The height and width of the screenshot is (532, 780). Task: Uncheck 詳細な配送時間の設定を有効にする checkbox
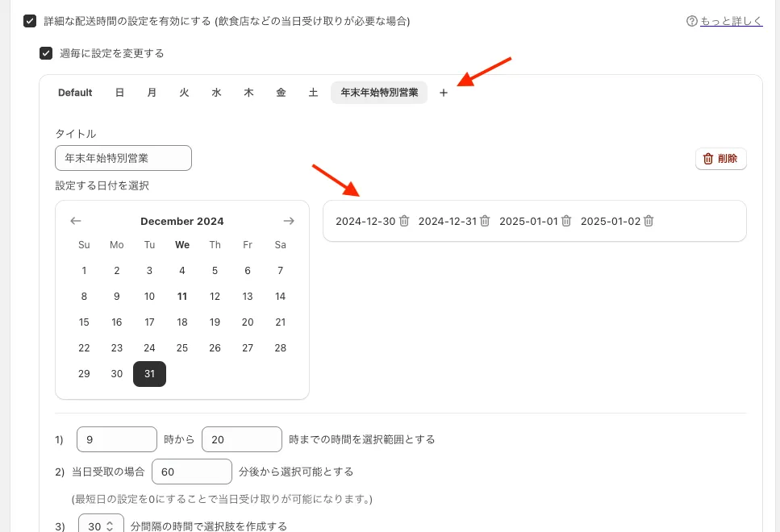30,21
